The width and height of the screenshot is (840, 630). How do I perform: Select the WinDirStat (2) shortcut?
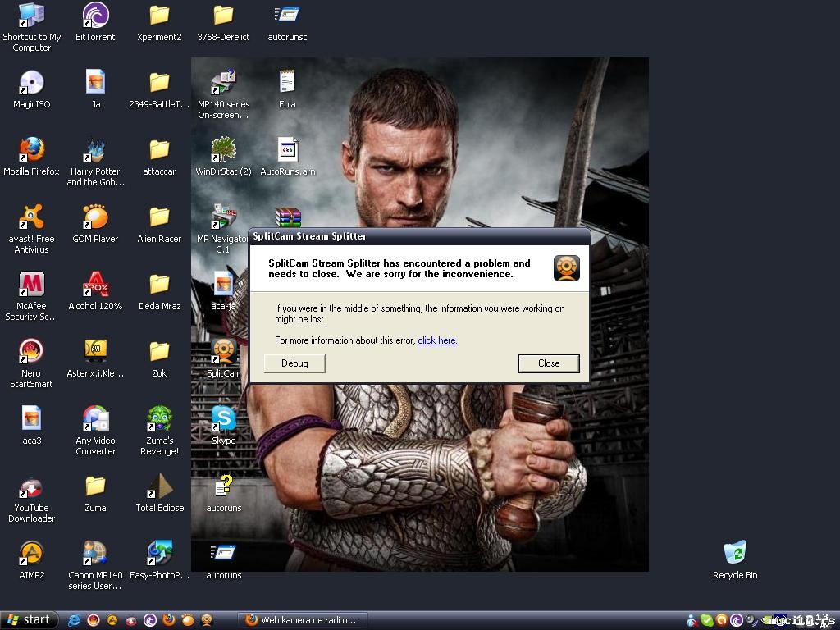(x=223, y=157)
